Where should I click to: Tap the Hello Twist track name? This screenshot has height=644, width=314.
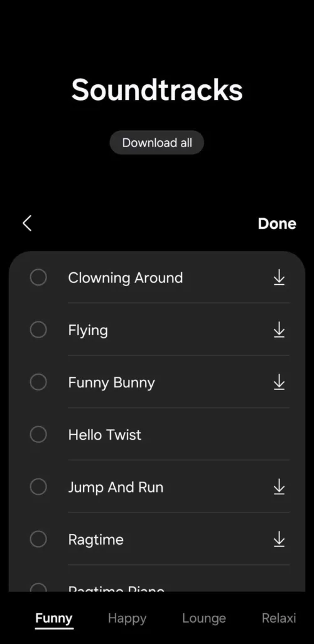[x=104, y=435]
